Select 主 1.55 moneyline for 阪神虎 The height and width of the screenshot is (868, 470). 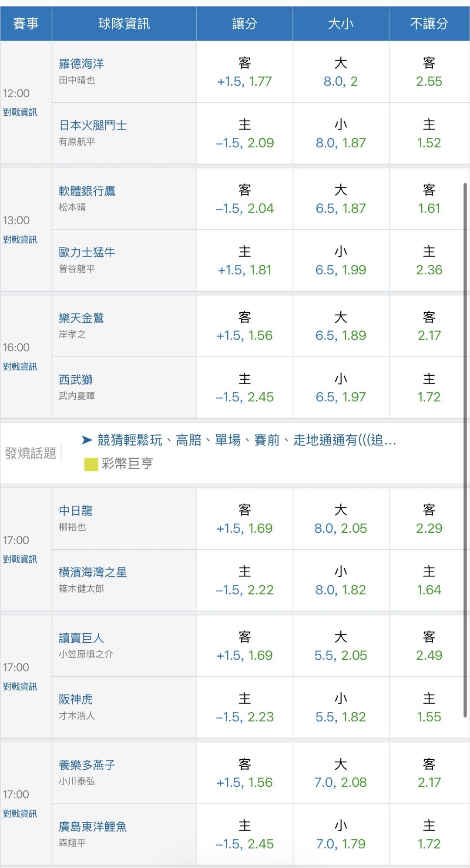[x=429, y=708]
